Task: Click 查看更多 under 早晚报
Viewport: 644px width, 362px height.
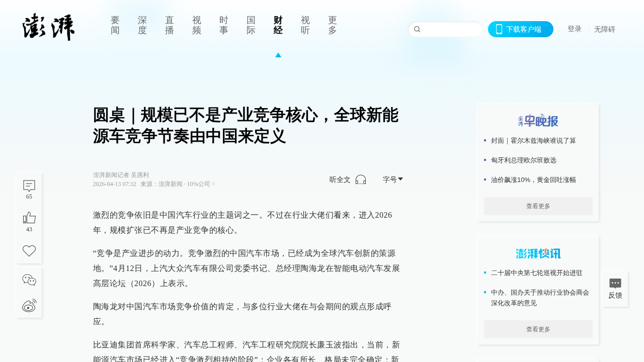Action: tap(538, 206)
